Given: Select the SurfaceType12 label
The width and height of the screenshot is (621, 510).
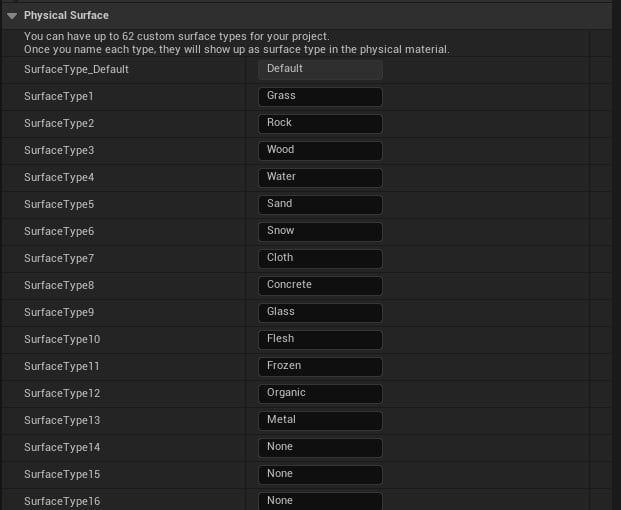Looking at the screenshot, I should tap(62, 393).
